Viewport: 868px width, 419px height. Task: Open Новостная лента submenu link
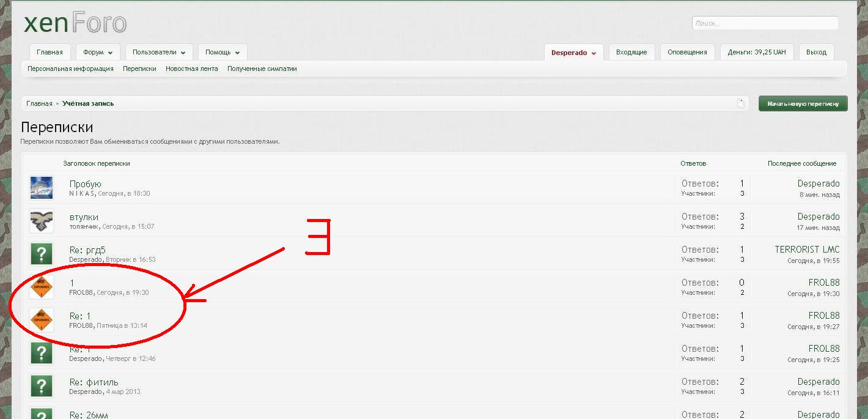coord(191,69)
